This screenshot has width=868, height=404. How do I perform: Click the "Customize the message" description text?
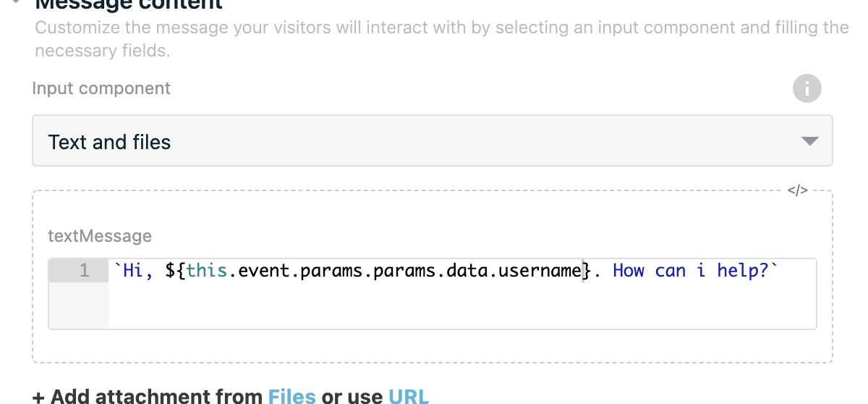point(442,39)
